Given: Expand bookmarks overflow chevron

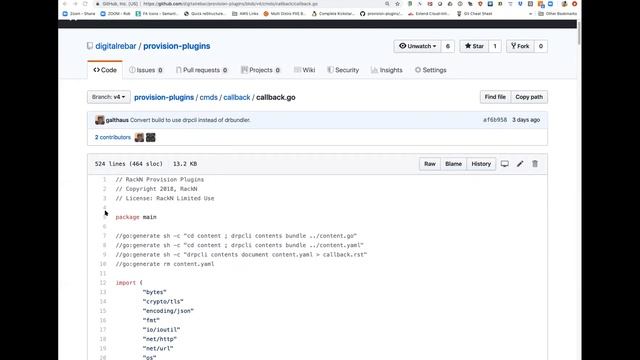Looking at the screenshot, I should (x=530, y=13).
